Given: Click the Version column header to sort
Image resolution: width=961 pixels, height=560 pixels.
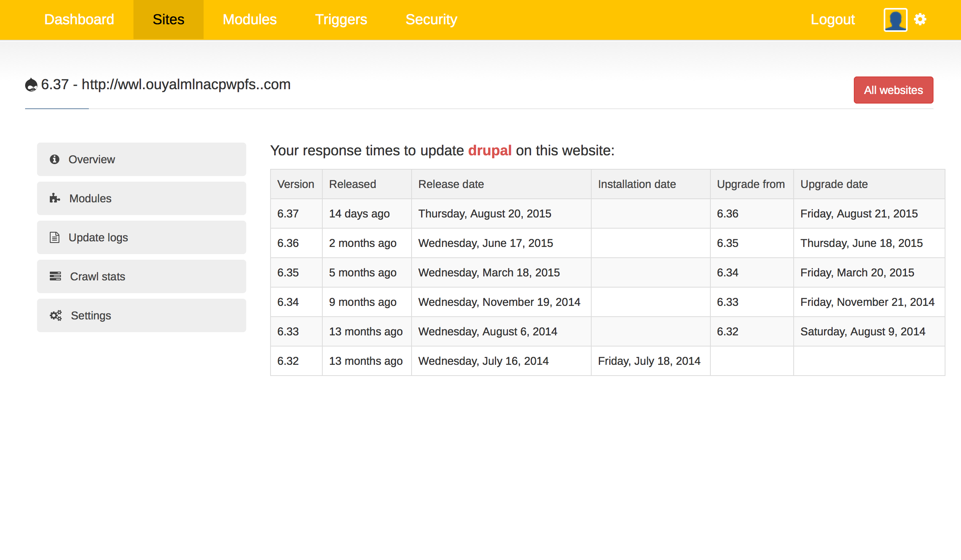Looking at the screenshot, I should pos(296,185).
